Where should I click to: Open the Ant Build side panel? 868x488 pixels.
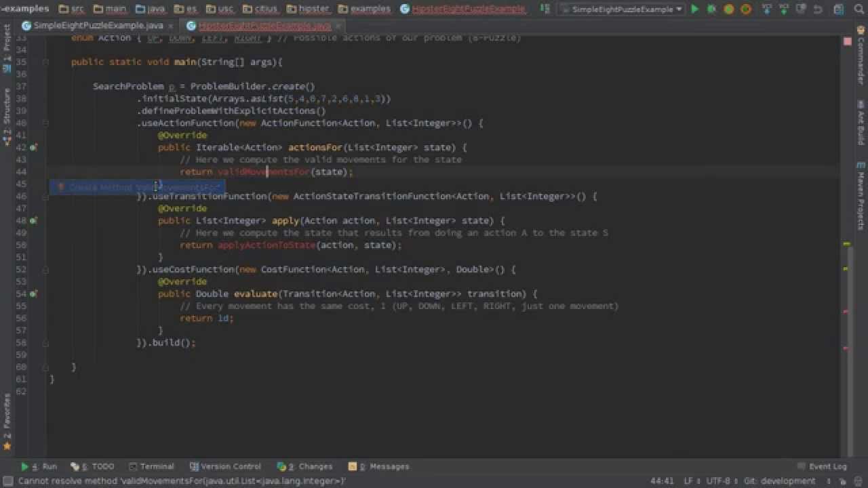click(x=861, y=122)
